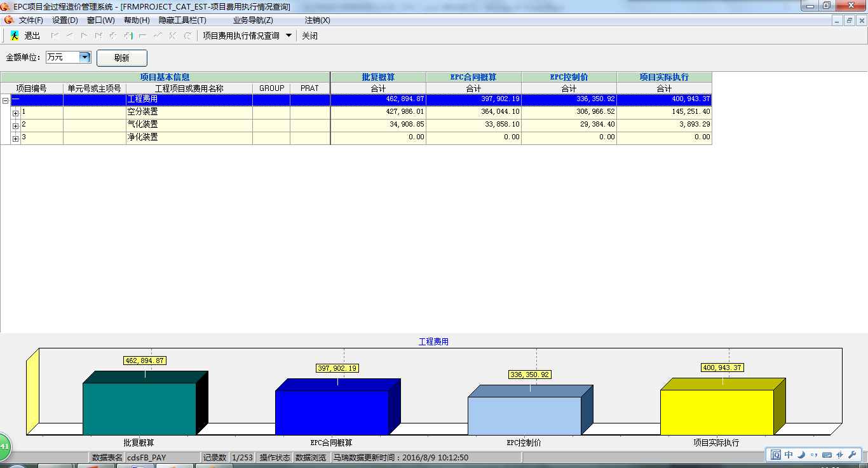Click the green 41 badge icon
The image size is (868, 468).
tap(4, 447)
